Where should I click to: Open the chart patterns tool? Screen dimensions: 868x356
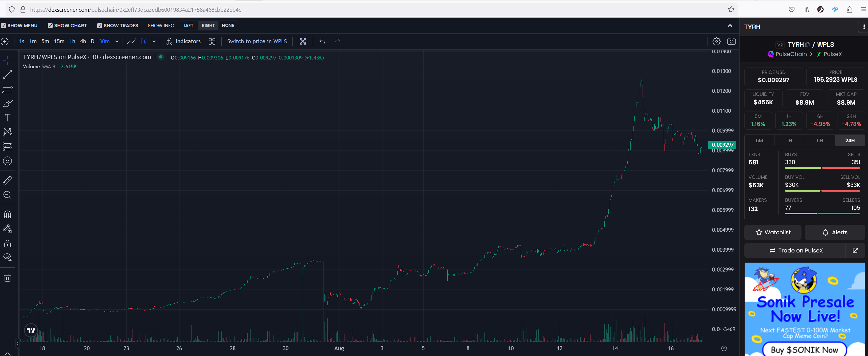coord(7,132)
